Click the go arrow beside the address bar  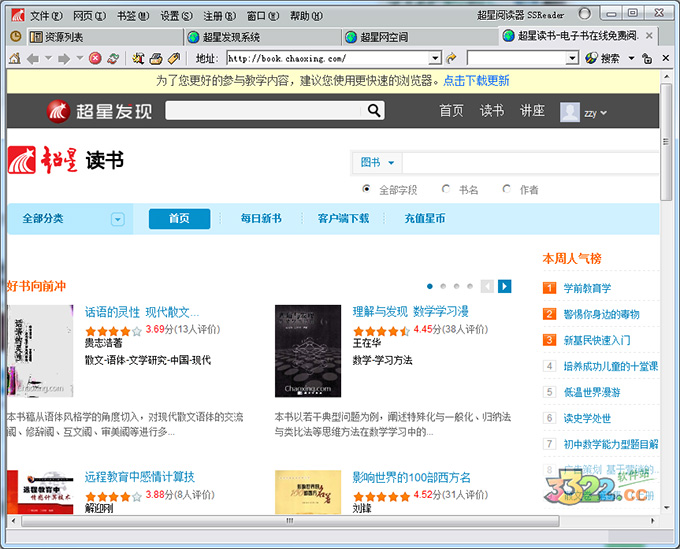coord(452,58)
